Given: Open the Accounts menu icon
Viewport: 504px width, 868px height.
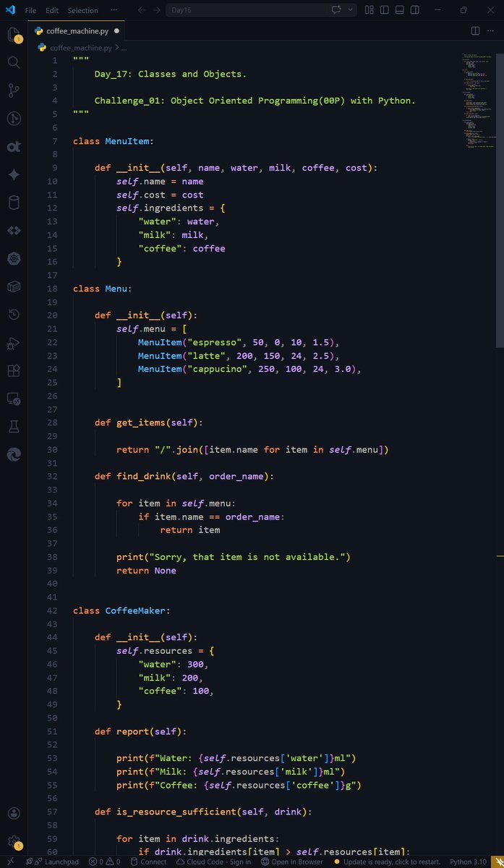Looking at the screenshot, I should coord(14,814).
